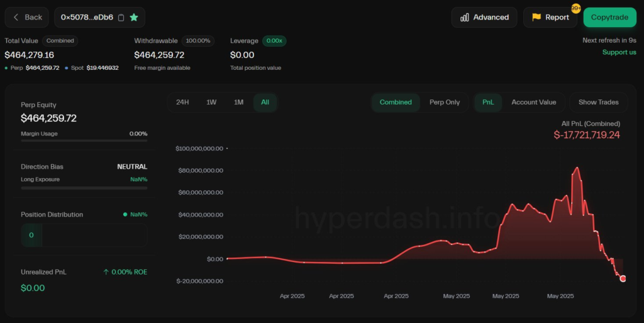Switch chart to Perp Only view
This screenshot has width=644, height=323.
coord(445,102)
